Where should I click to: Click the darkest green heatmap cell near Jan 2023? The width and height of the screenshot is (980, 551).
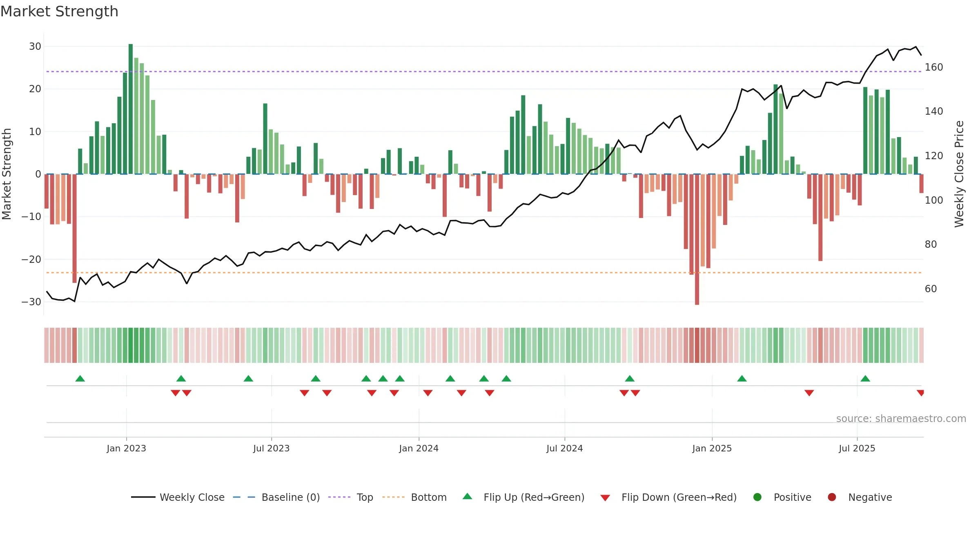[x=131, y=345]
